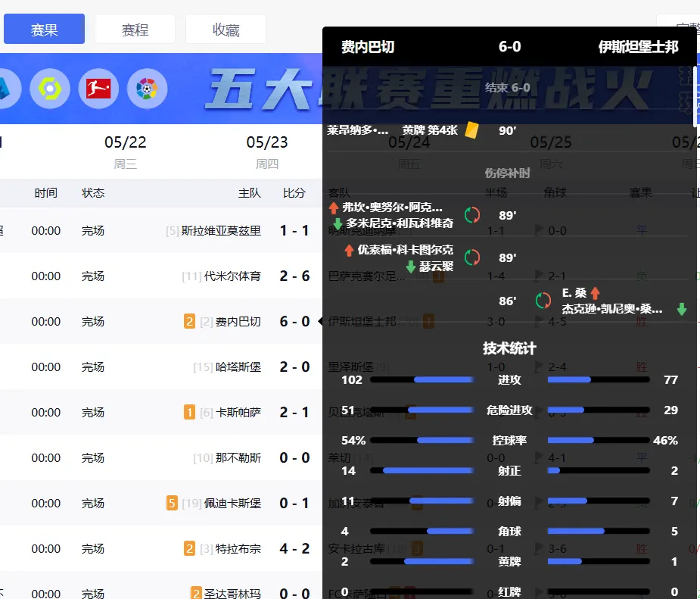Click the 6 - 0 score for 费内巴切 row

pyautogui.click(x=294, y=322)
